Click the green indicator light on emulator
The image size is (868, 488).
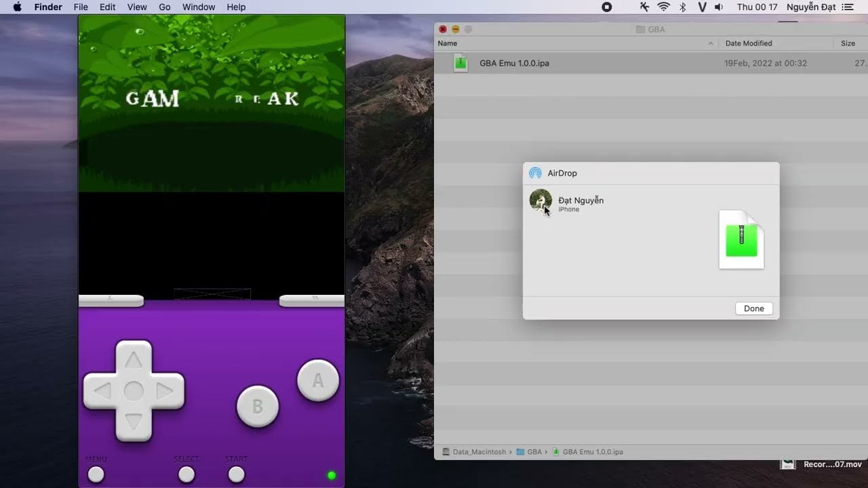[x=332, y=476]
